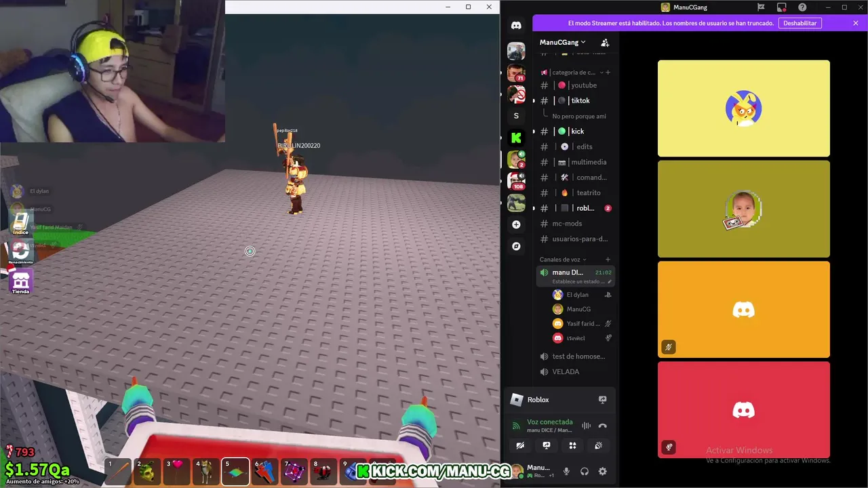Screen dimensions: 868x488
Task: Expand the ManuCGang server dropdown
Action: [x=563, y=42]
